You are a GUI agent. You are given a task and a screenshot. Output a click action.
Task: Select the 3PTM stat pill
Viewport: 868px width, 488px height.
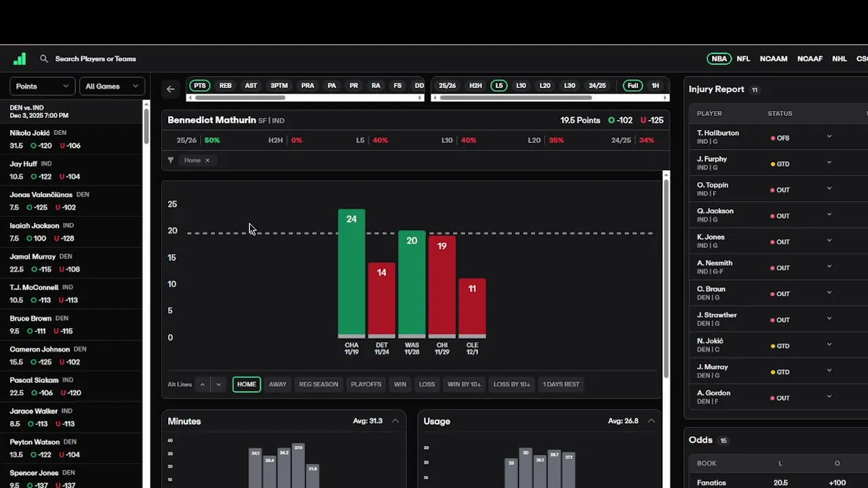(279, 86)
